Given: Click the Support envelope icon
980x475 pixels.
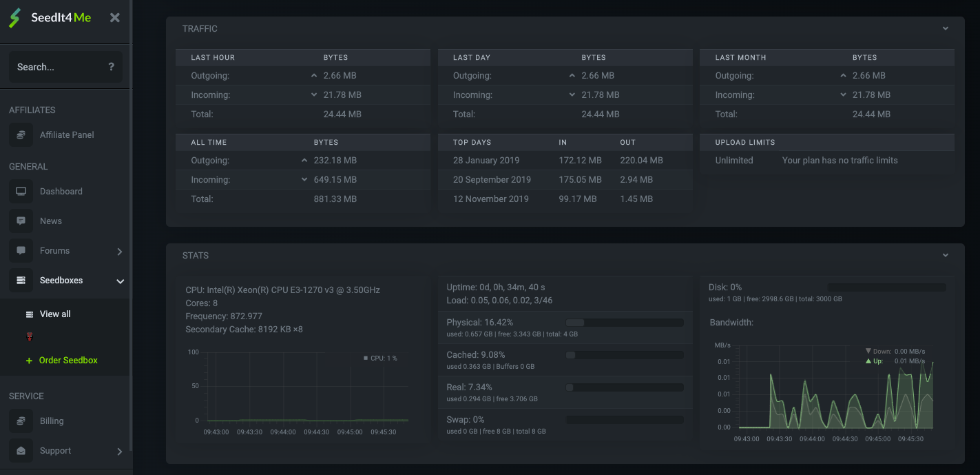Looking at the screenshot, I should (21, 451).
